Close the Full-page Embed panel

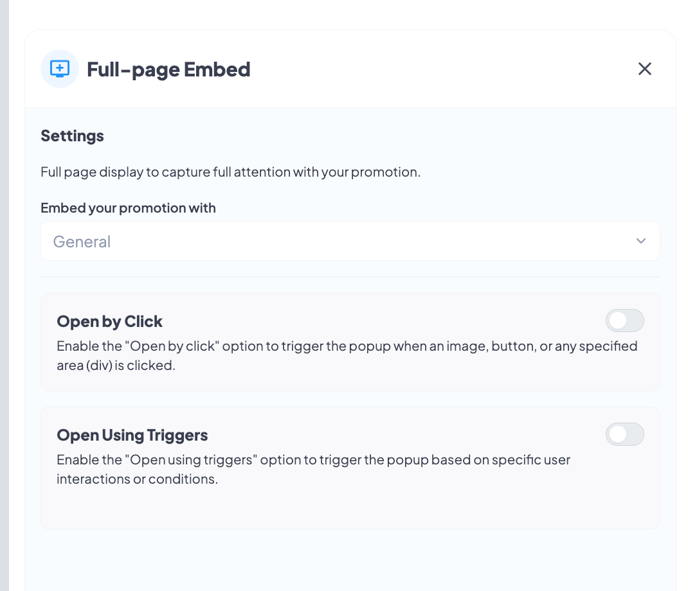(x=645, y=69)
